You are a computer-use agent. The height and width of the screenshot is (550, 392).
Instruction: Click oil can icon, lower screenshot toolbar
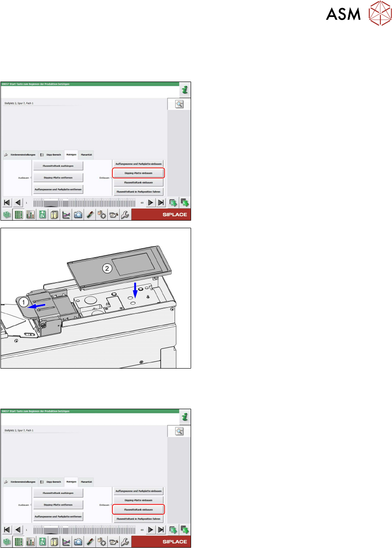pos(114,542)
